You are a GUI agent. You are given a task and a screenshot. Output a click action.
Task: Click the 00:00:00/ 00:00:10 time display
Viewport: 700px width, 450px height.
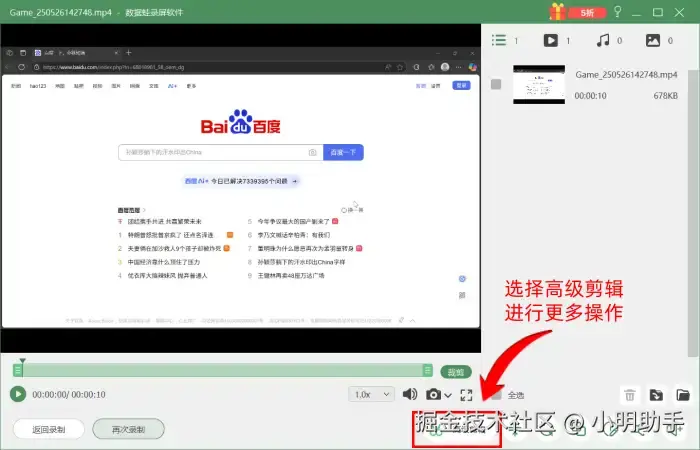pyautogui.click(x=69, y=395)
